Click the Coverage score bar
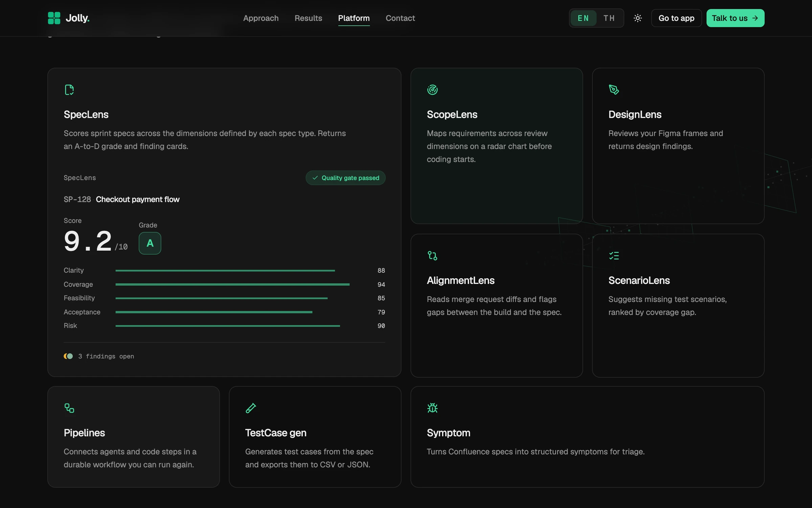Viewport: 812px width, 508px height. click(x=232, y=284)
